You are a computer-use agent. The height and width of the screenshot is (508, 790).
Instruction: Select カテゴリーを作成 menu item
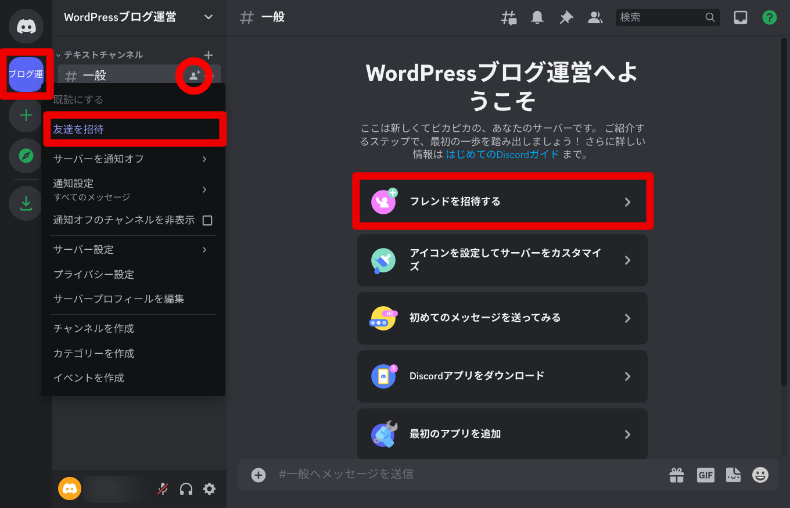[x=133, y=354]
